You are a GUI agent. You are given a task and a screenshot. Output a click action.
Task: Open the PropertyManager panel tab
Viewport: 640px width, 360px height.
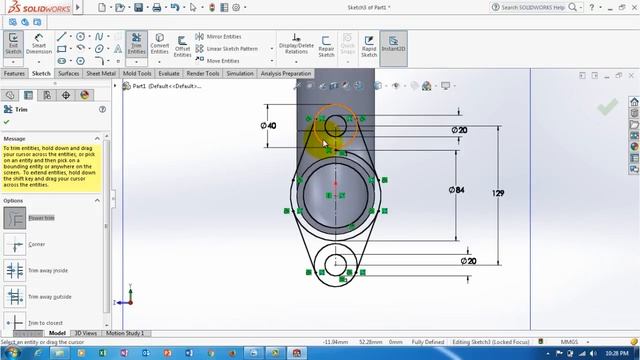(28, 95)
